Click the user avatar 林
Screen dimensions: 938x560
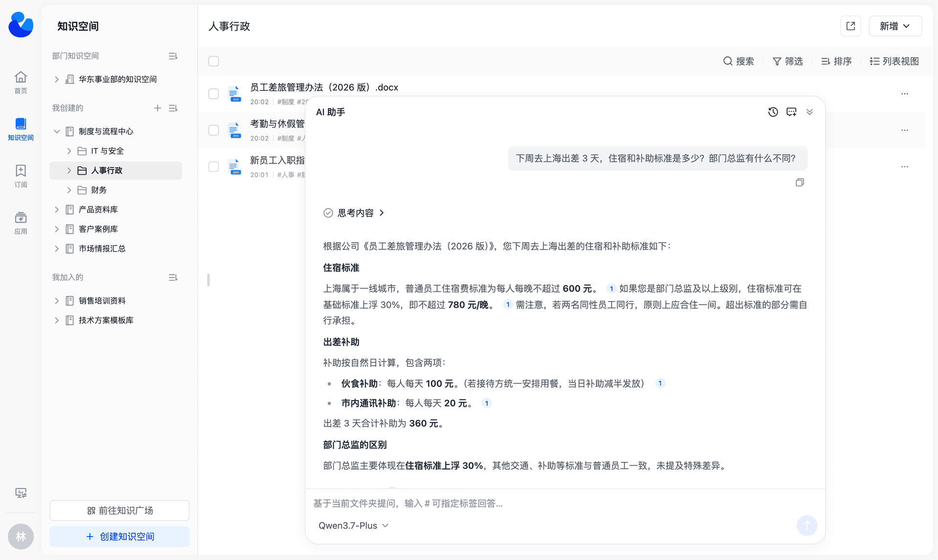pyautogui.click(x=21, y=537)
